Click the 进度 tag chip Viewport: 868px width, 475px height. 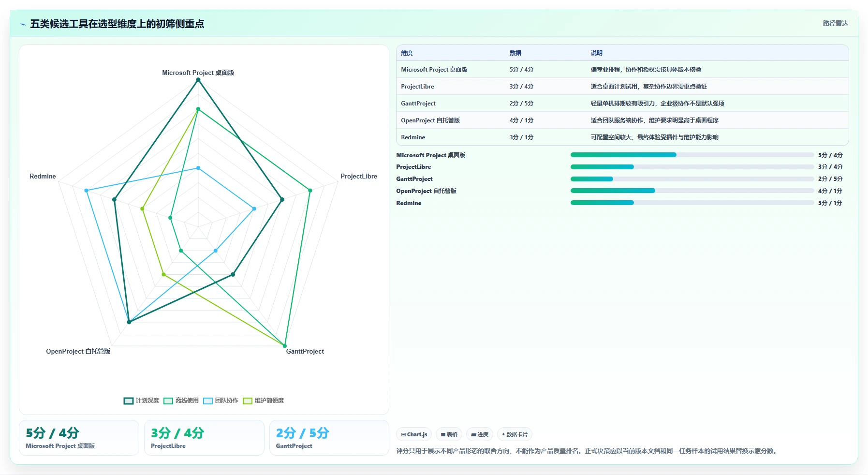(x=480, y=434)
